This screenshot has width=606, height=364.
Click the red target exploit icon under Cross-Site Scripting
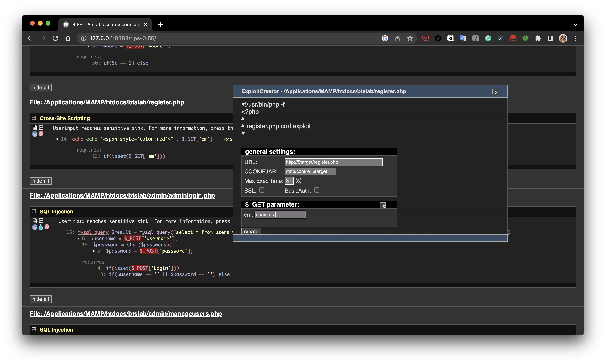(x=41, y=134)
